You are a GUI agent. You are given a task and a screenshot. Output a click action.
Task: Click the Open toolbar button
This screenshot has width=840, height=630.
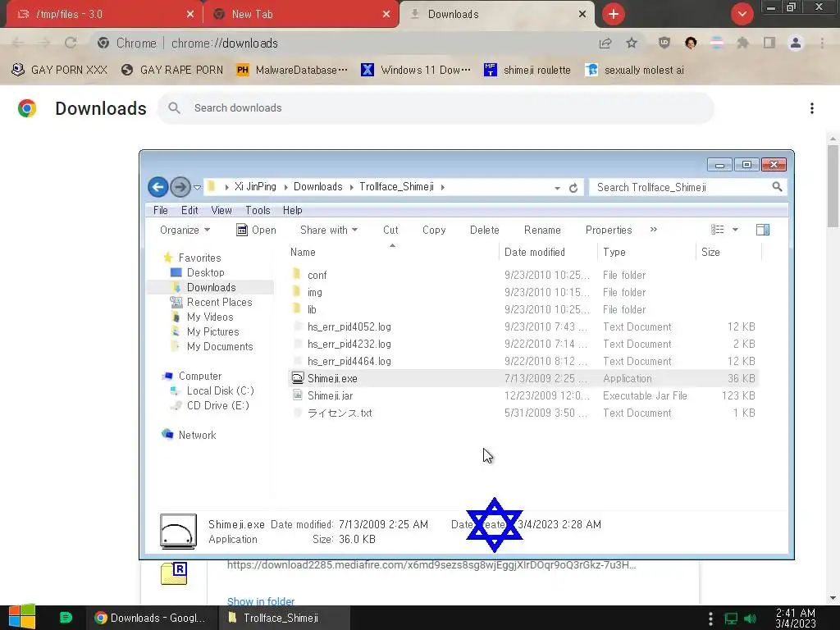[256, 230]
